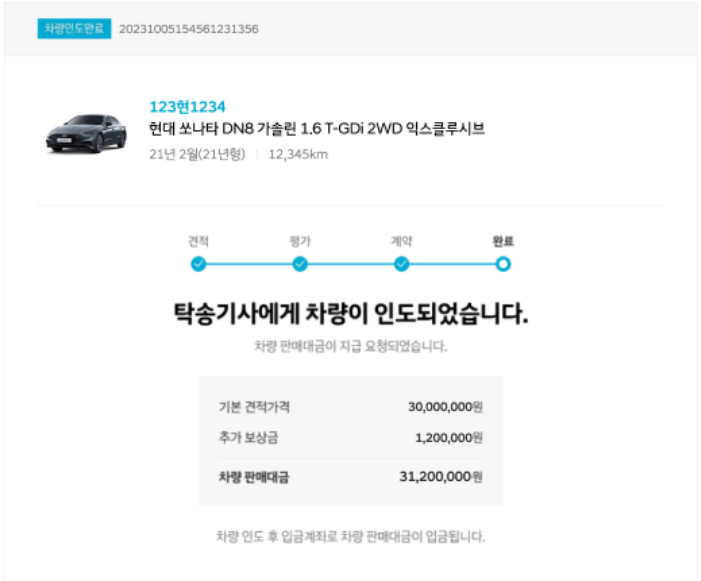Select the 현대 쏘나타 DN8 model title

[x=317, y=129]
